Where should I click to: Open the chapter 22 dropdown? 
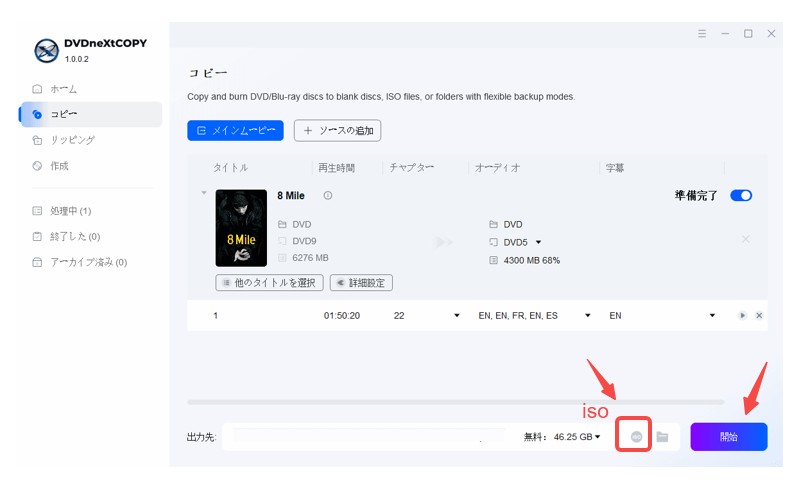456,316
